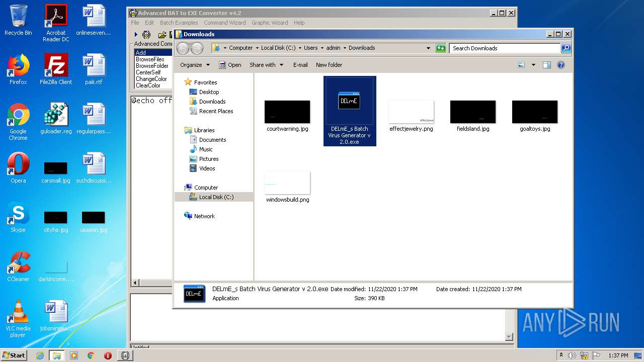
Task: Click New folder button
Action: pos(329,65)
